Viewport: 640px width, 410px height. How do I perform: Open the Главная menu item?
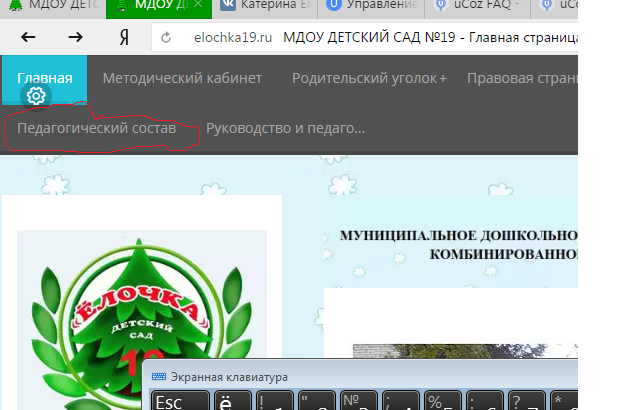point(44,78)
